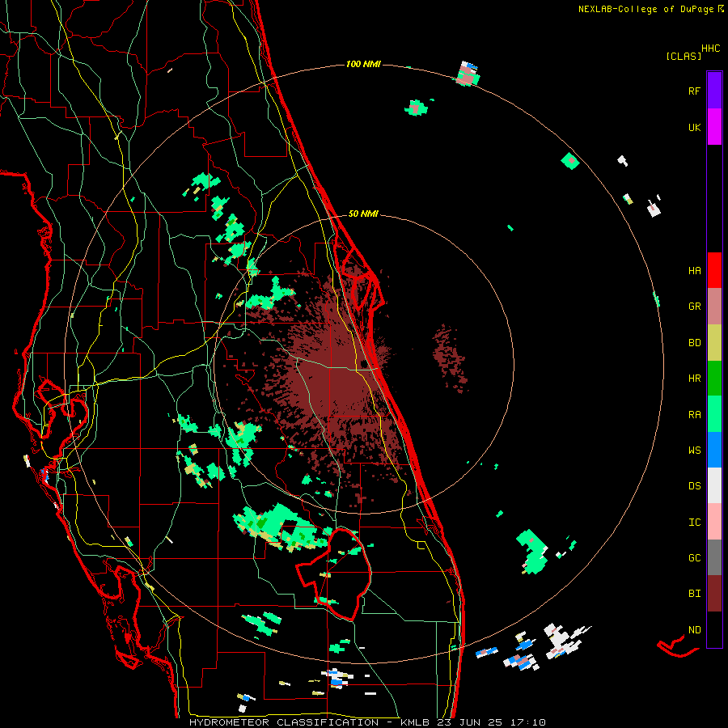Select the IC light pink legend swatch
This screenshot has height=728, width=728.
tap(714, 522)
